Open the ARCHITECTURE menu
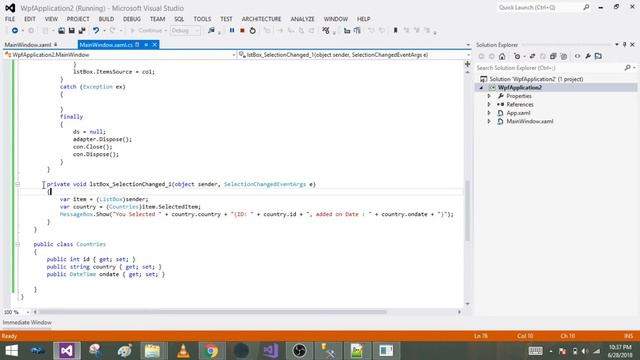The image size is (640, 360). (261, 19)
